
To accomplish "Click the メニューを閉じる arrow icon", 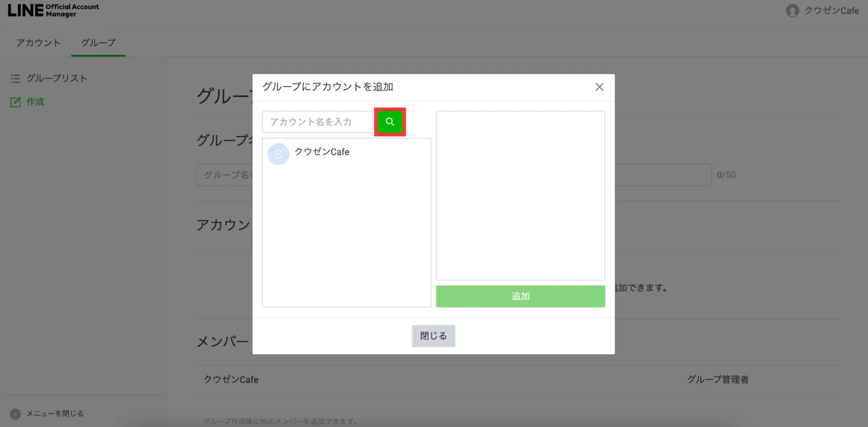I will tap(15, 414).
